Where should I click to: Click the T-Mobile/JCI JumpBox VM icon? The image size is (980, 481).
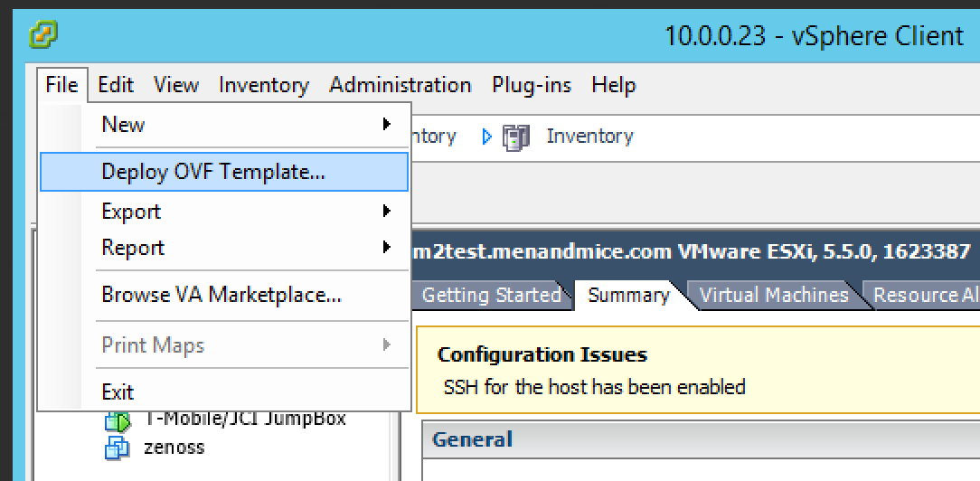(118, 420)
